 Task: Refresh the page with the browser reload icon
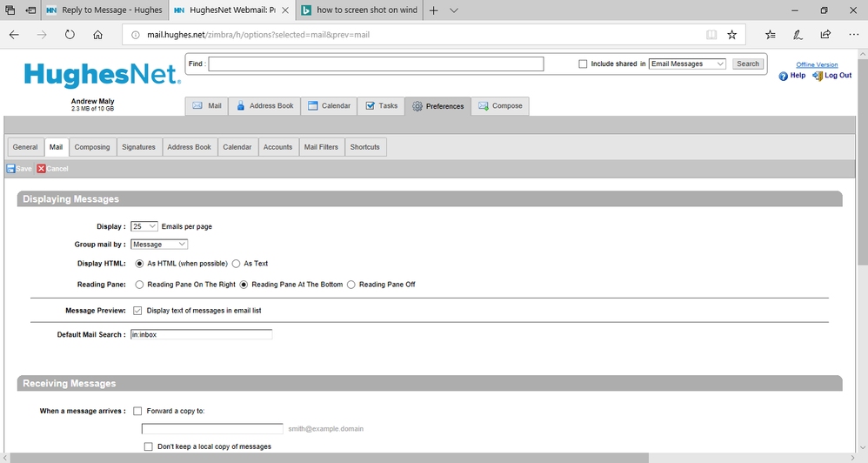coord(70,35)
